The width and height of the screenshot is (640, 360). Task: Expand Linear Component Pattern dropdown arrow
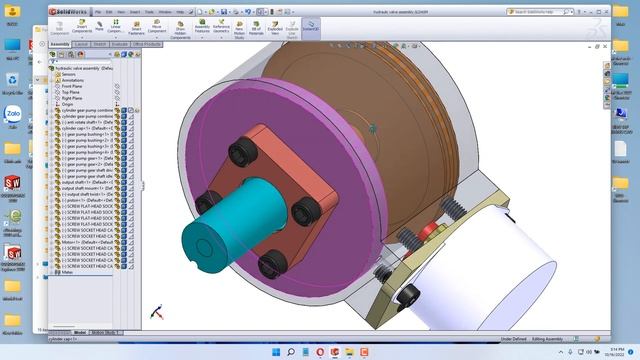[116, 38]
